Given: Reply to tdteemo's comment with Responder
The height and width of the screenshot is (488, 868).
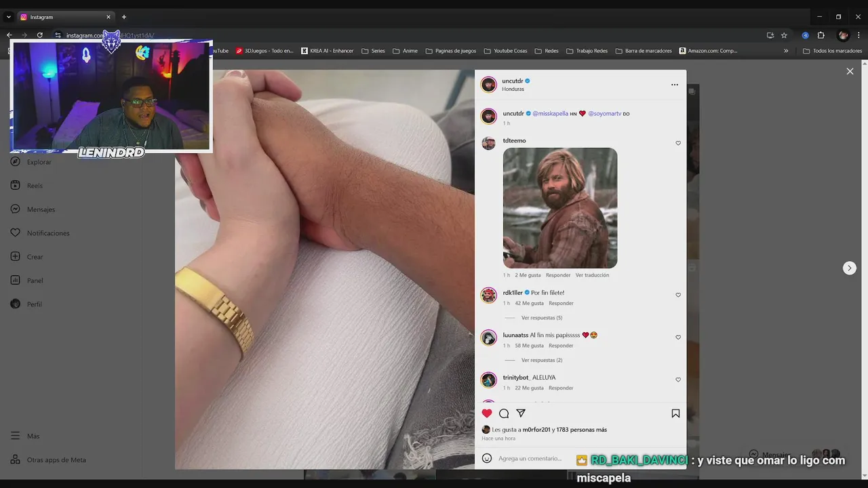Looking at the screenshot, I should 558,275.
